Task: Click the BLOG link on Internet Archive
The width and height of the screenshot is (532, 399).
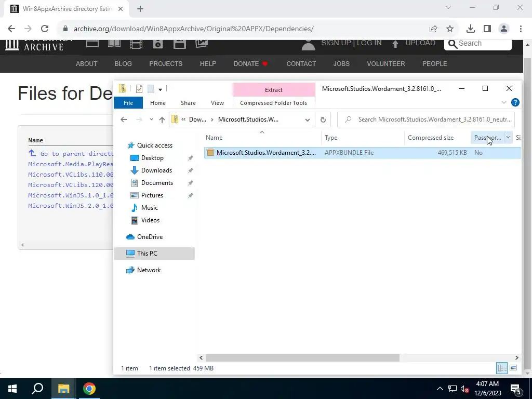Action: [x=123, y=64]
